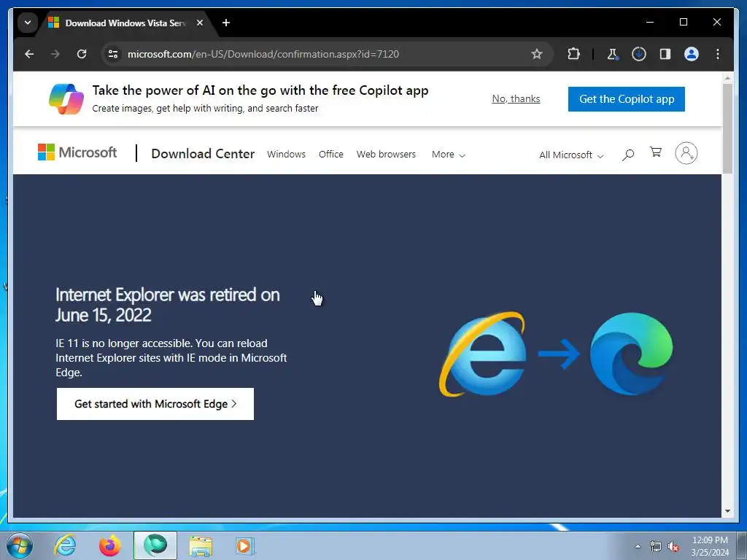This screenshot has height=560, width=747.
Task: Click the page scrollbar up arrow
Action: pos(727,77)
